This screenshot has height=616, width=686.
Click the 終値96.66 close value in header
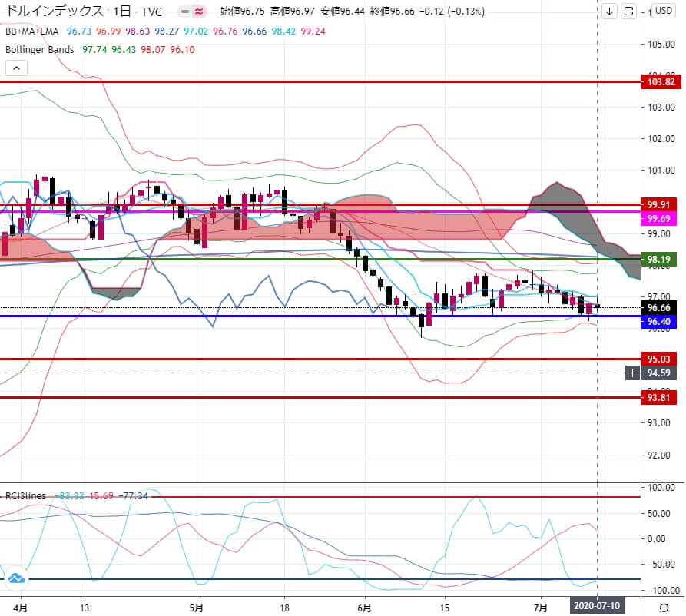pyautogui.click(x=392, y=12)
